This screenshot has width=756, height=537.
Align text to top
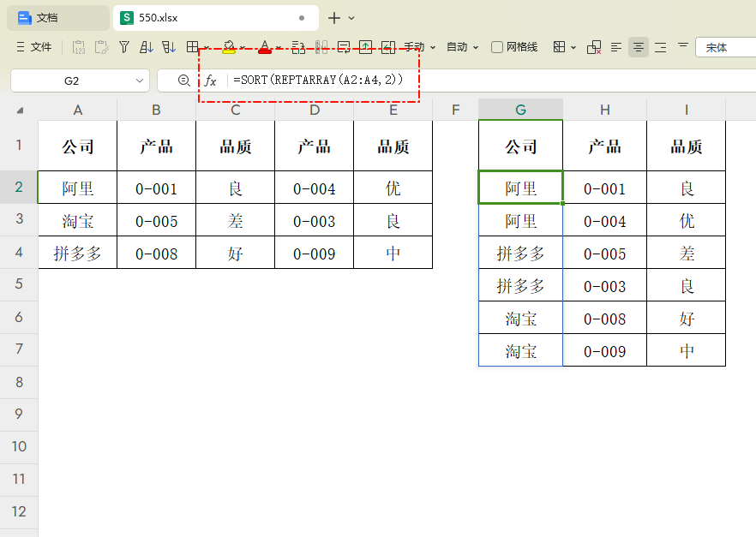[x=682, y=45]
